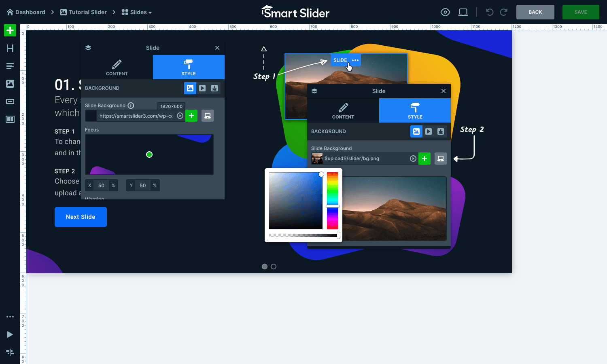Select the Heading layer tool in the left sidebar
This screenshot has height=364, width=607.
click(10, 49)
